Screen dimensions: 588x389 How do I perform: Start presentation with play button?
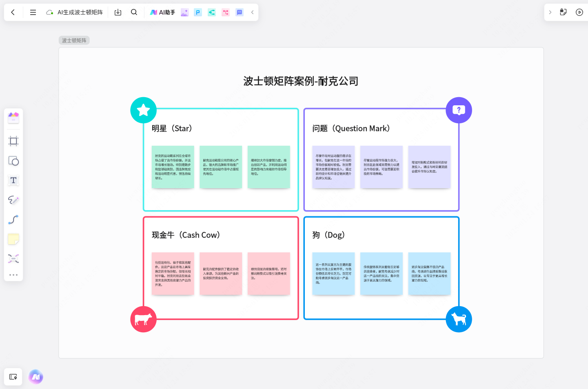click(579, 12)
